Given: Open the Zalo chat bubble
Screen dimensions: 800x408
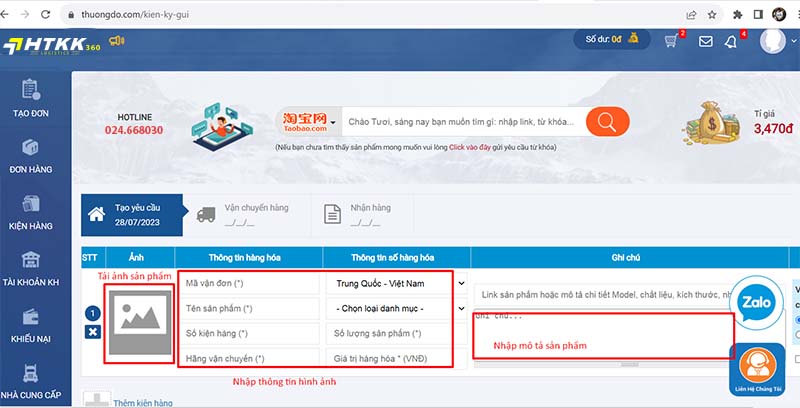Looking at the screenshot, I should pos(756,303).
